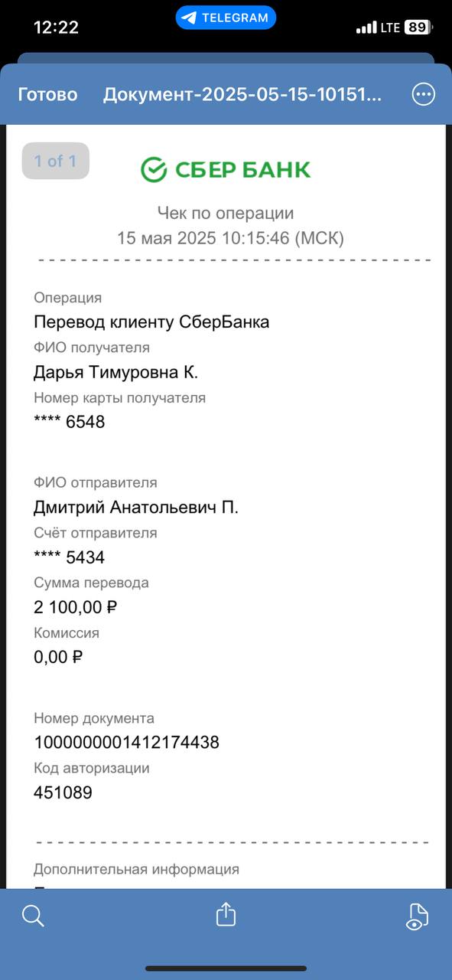Viewport: 452px width, 980px height.
Task: Open the three-dots more options menu
Action: tap(423, 94)
